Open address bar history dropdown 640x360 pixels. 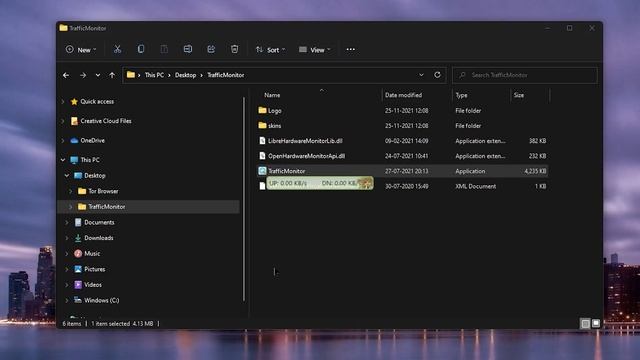coord(421,75)
